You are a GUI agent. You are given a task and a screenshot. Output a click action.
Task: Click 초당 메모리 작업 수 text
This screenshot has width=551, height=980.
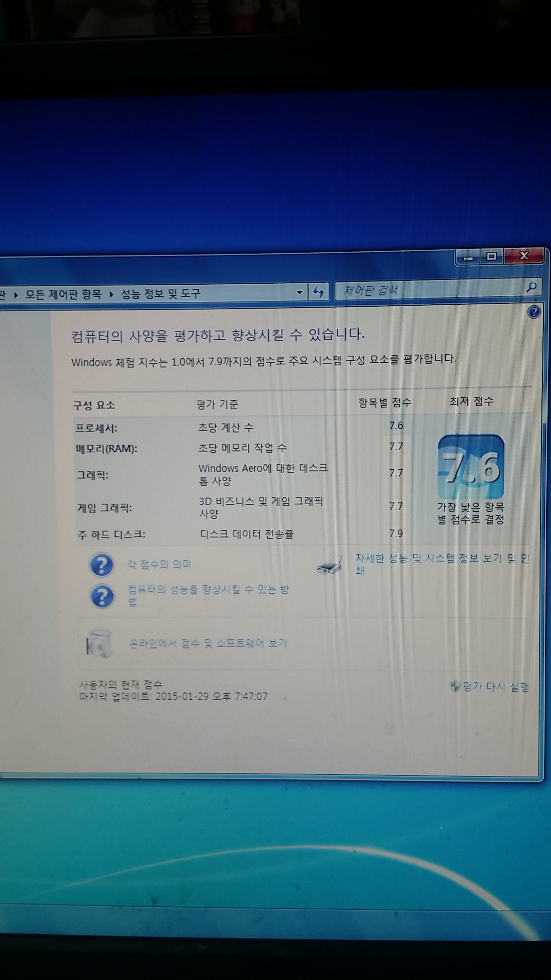click(242, 448)
